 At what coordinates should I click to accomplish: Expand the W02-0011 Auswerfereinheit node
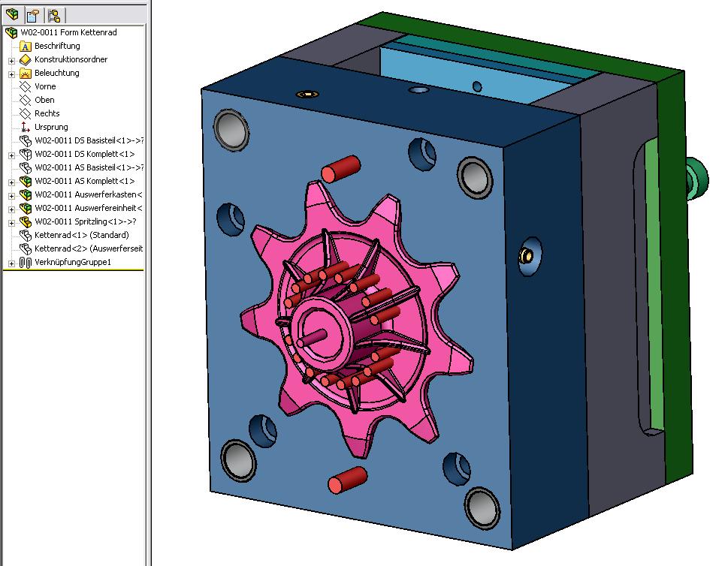11,209
